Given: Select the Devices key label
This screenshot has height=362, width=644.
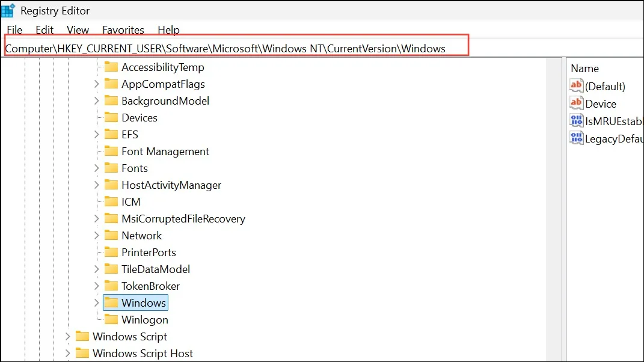Looking at the screenshot, I should tap(140, 117).
